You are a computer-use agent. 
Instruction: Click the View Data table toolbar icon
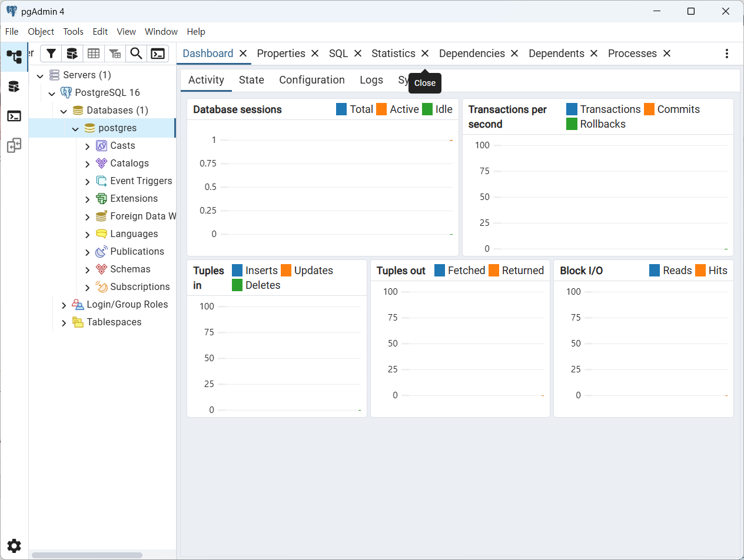[94, 54]
